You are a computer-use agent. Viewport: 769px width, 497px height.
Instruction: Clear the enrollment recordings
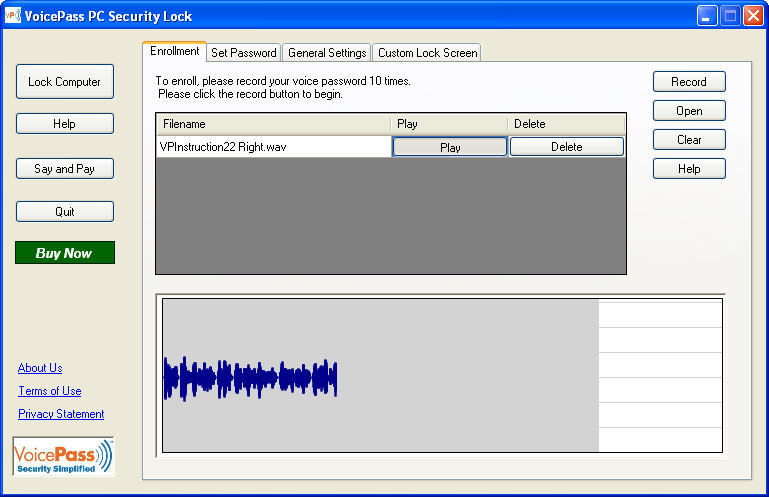coord(689,139)
